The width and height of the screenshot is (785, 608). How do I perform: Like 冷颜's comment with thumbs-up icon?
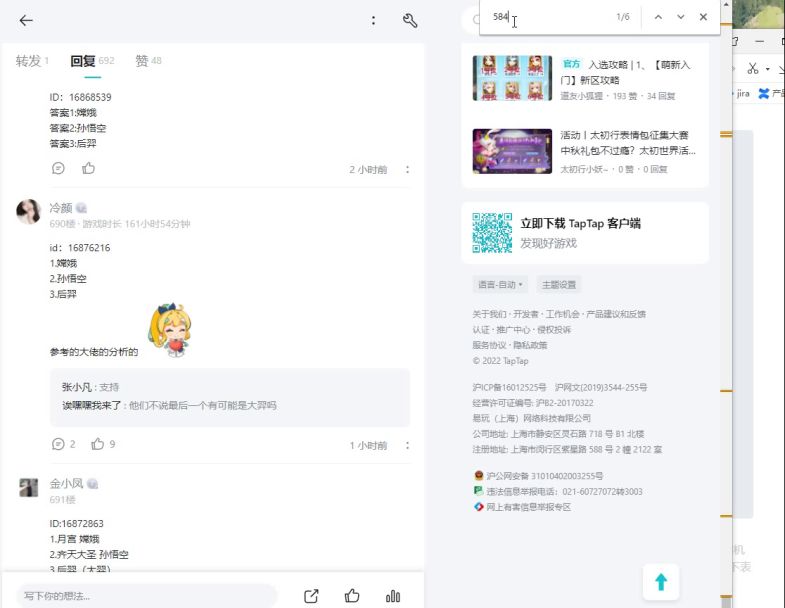[x=98, y=444]
